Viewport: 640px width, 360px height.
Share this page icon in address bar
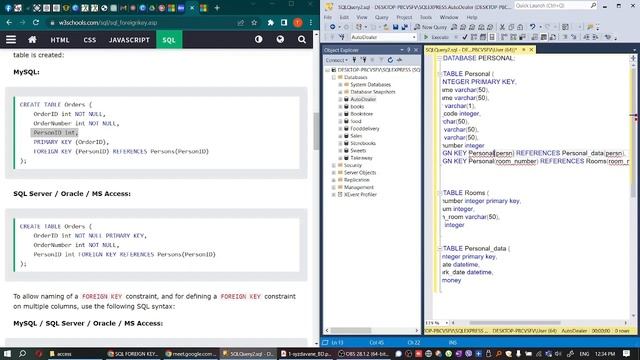tap(240, 22)
